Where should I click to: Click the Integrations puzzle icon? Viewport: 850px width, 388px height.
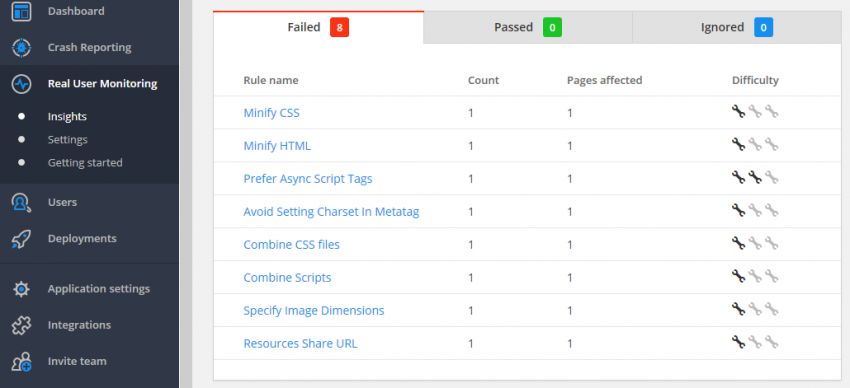[21, 325]
